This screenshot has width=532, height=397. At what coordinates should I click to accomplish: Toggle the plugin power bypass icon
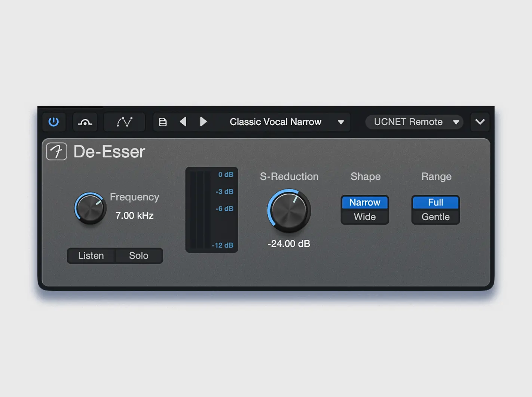click(x=54, y=122)
